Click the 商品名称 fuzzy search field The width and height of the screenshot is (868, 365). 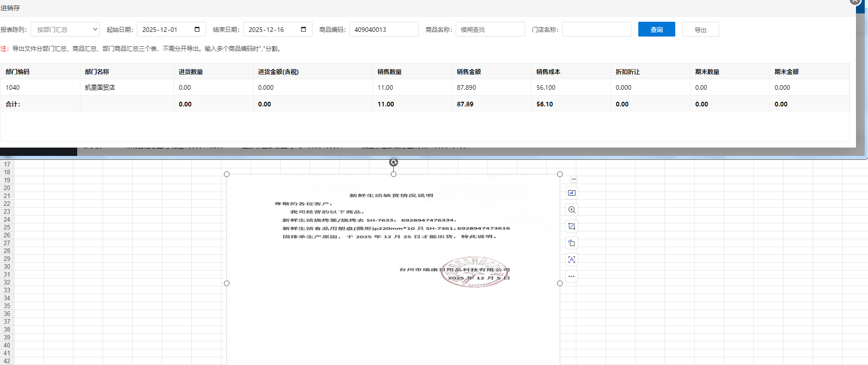coord(490,30)
